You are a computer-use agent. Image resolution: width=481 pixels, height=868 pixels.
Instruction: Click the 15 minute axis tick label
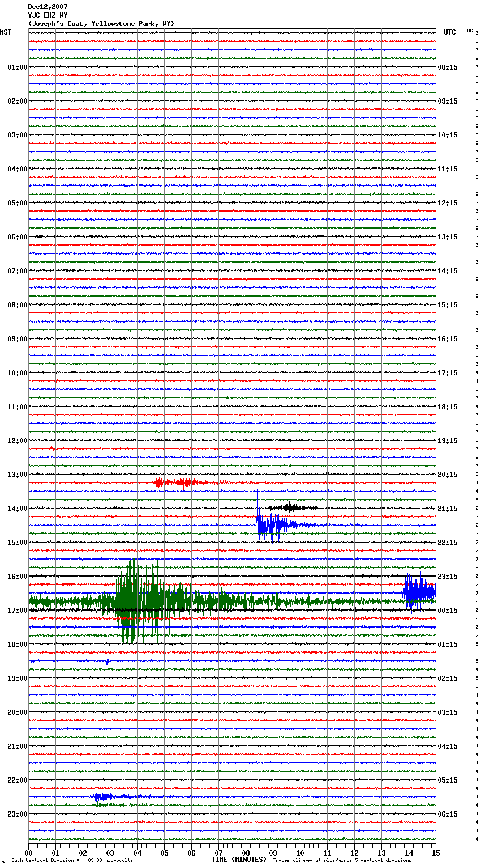[x=436, y=853]
